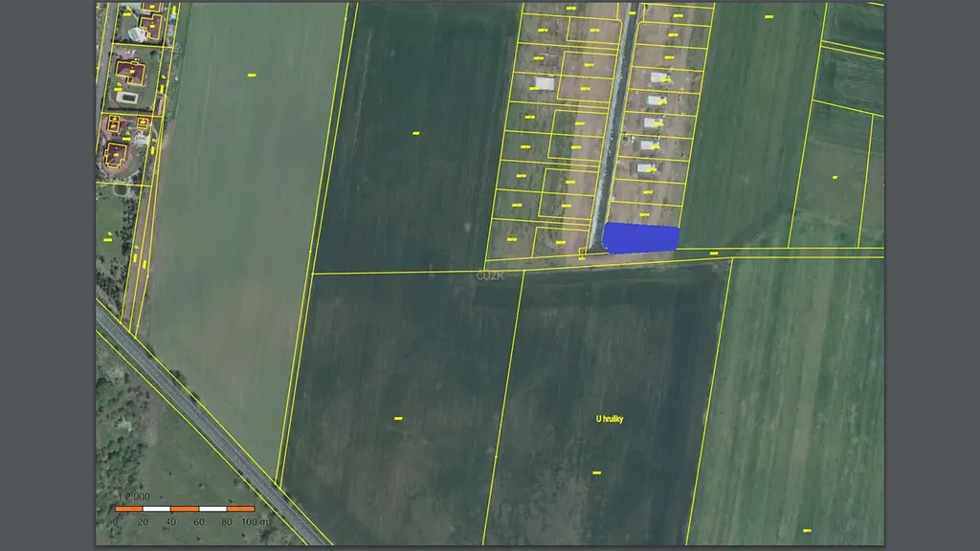Click parcel number in large light-green field

point(252,75)
